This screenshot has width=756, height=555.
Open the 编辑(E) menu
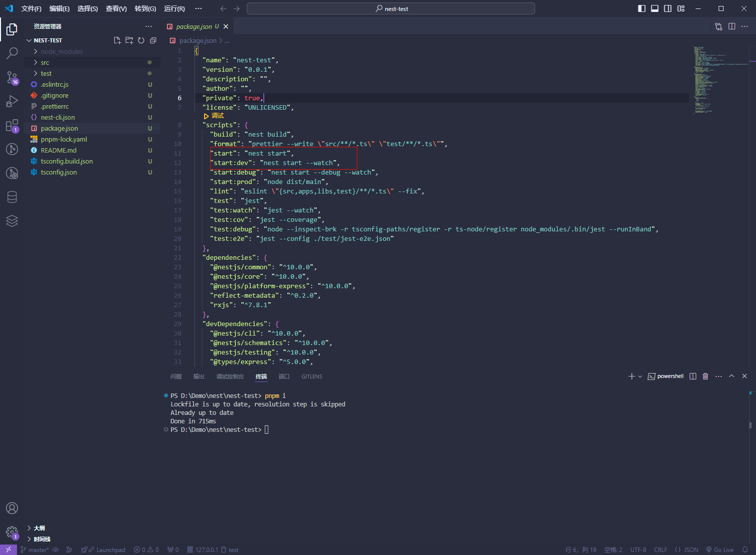pyautogui.click(x=59, y=8)
